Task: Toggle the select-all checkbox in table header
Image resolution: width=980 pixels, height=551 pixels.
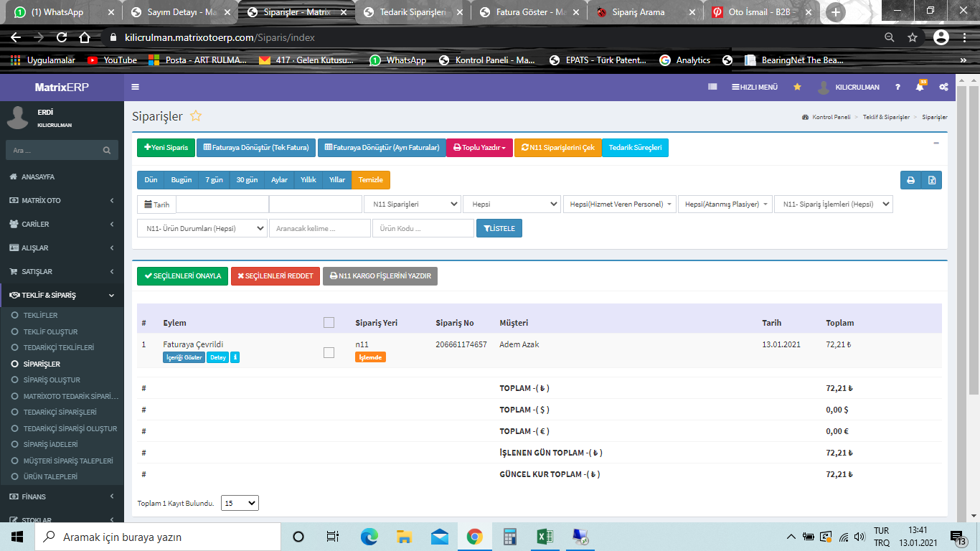Action: [x=329, y=323]
